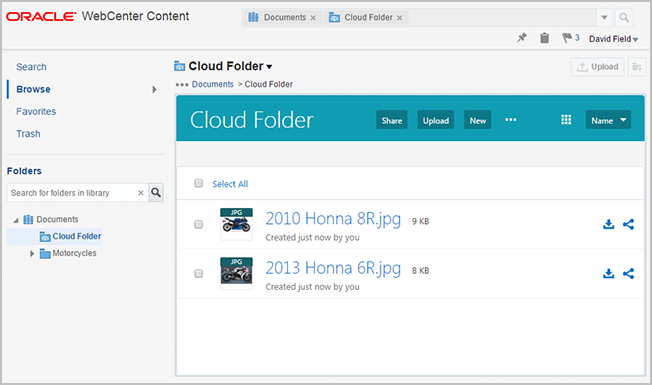Screen dimensions: 652x385
Task: Select Cloud Folder in the folder tree
Action: click(x=77, y=237)
